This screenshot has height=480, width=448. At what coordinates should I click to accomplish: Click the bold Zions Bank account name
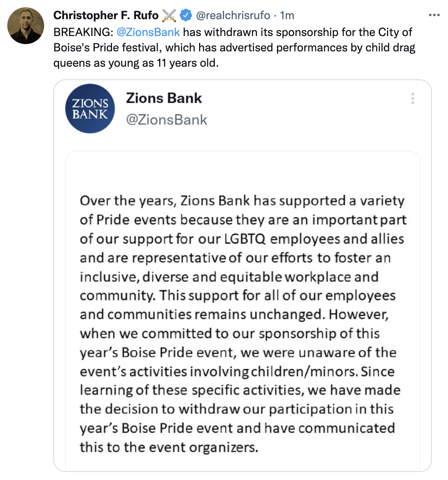164,98
